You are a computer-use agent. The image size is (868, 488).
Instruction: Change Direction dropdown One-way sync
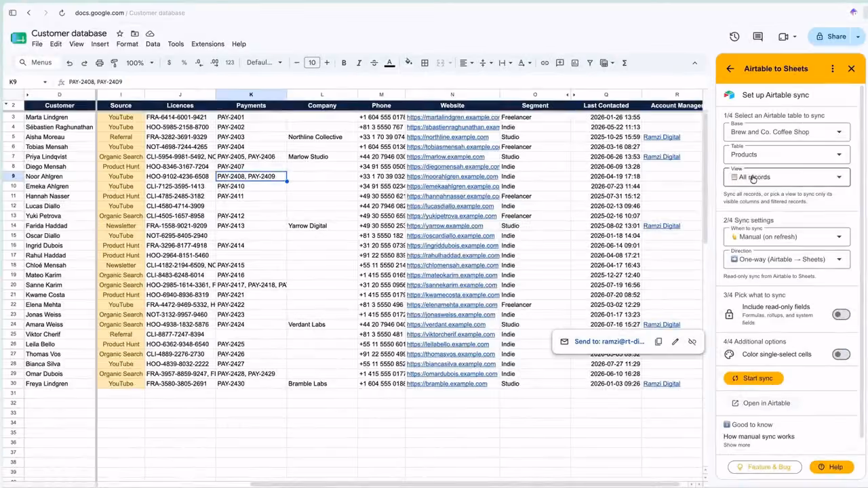[787, 258]
